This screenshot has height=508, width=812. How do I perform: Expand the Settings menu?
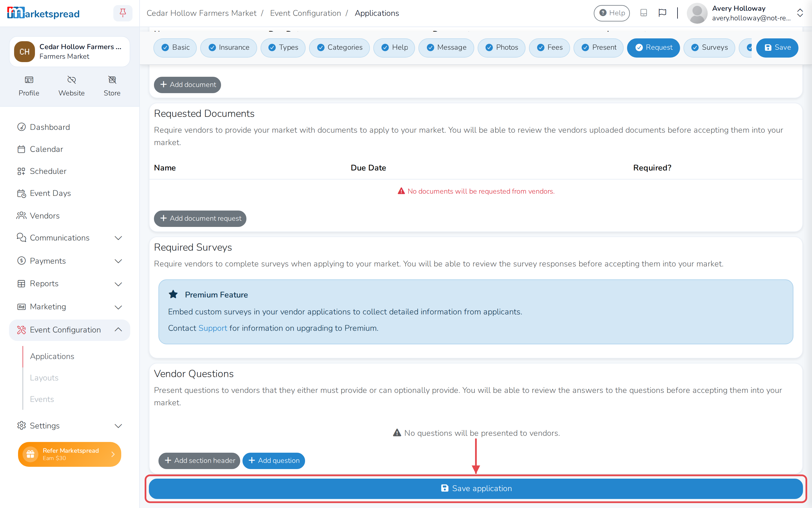(69, 426)
